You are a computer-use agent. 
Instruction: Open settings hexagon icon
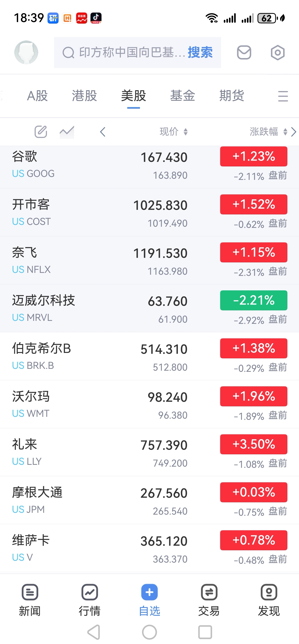point(277,53)
